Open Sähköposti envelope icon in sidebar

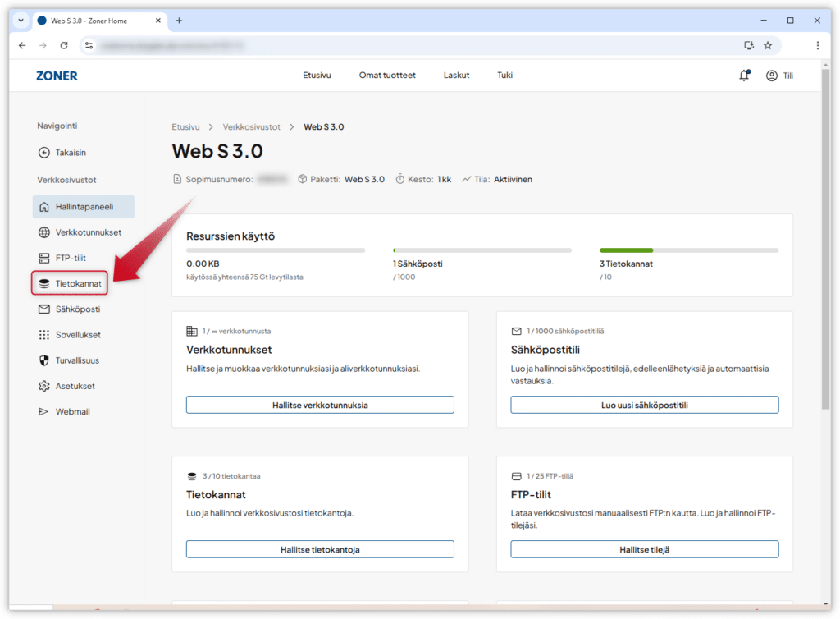click(x=44, y=309)
